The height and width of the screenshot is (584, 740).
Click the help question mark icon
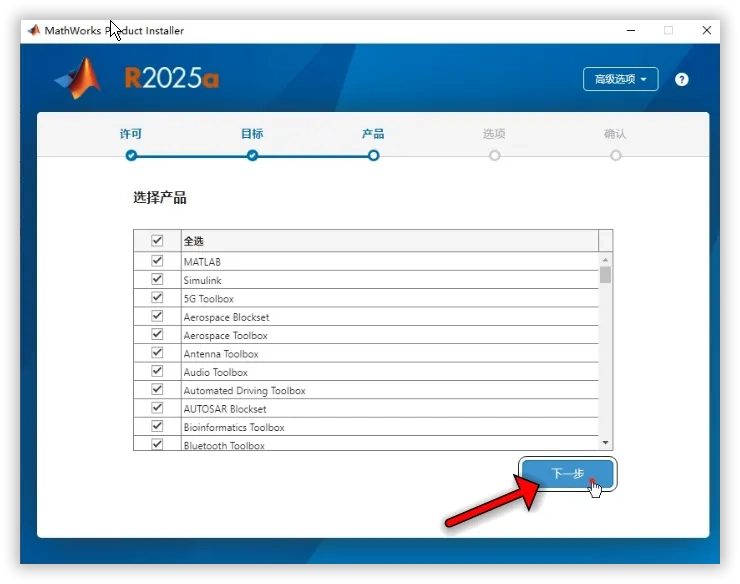pyautogui.click(x=681, y=79)
